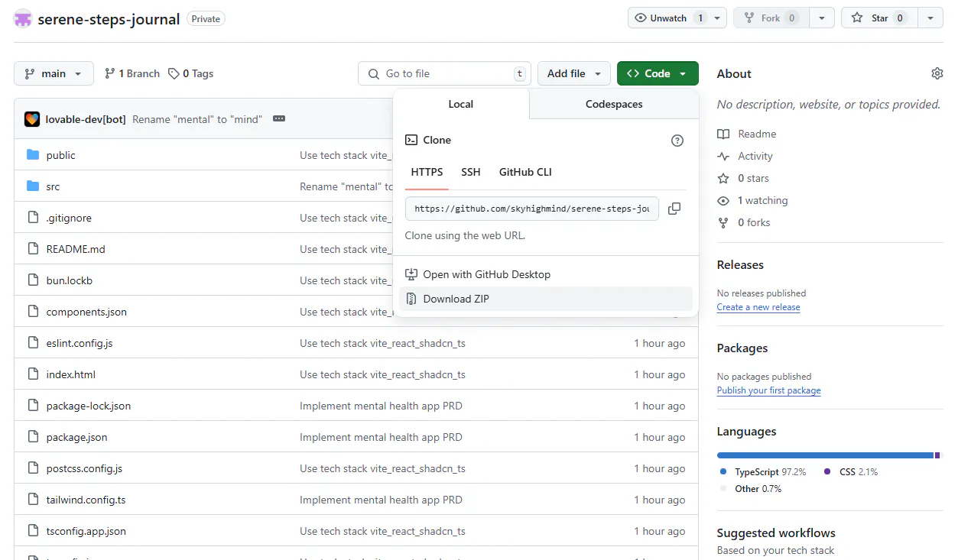
Task: Click the package-lock.json file icon
Action: point(33,406)
